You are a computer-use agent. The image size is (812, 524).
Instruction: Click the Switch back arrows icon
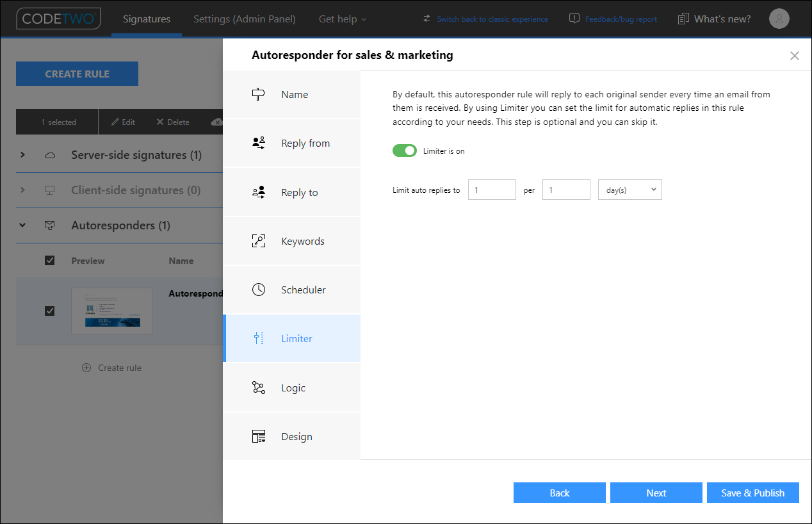pyautogui.click(x=428, y=19)
